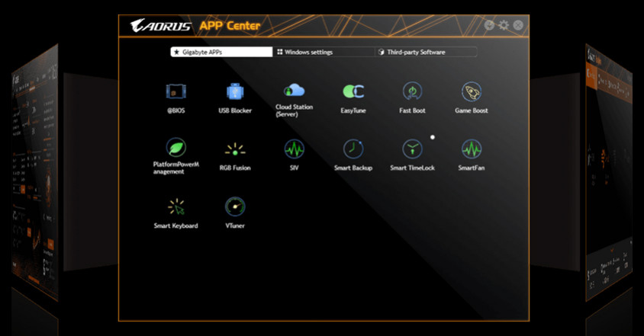The width and height of the screenshot is (644, 336).
Task: Close the APP Center window
Action: 518,25
